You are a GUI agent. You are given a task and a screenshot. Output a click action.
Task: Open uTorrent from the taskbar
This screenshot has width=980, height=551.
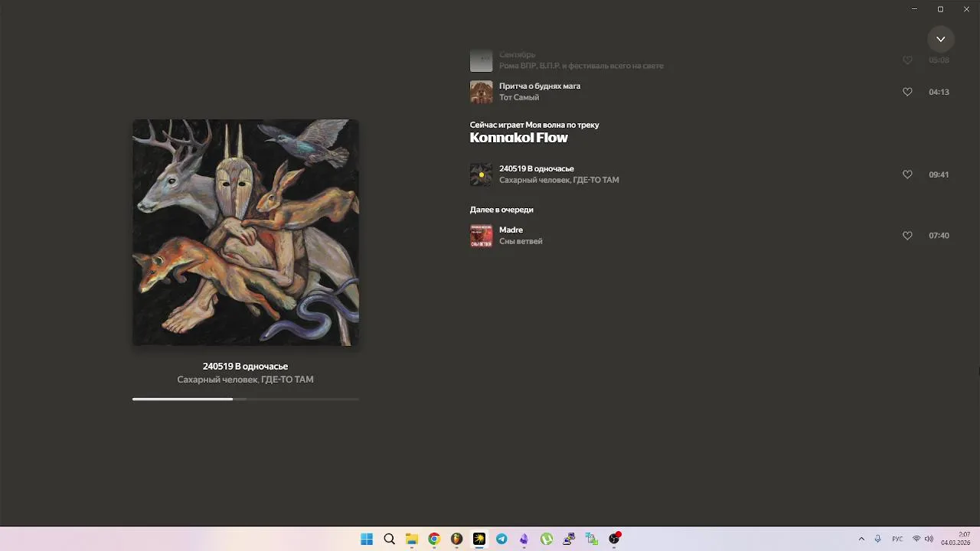pos(547,539)
